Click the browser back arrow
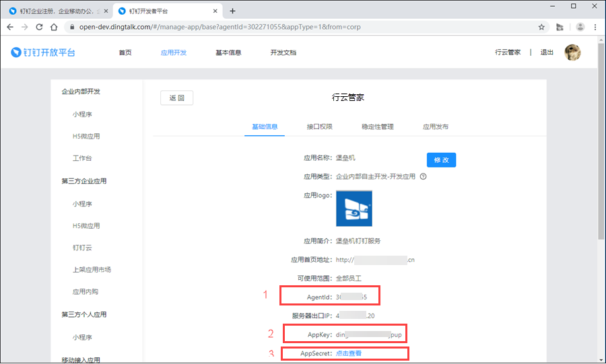Viewport: 606px width, 364px height. (x=10, y=27)
